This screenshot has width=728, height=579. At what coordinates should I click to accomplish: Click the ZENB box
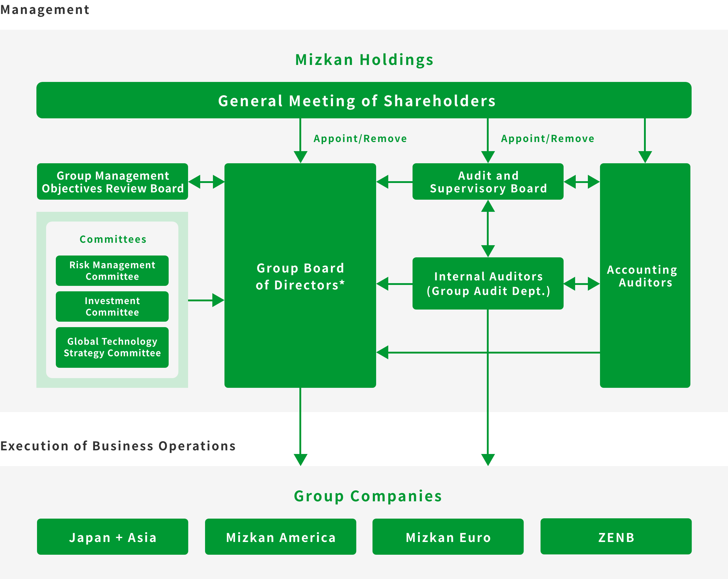click(x=616, y=537)
